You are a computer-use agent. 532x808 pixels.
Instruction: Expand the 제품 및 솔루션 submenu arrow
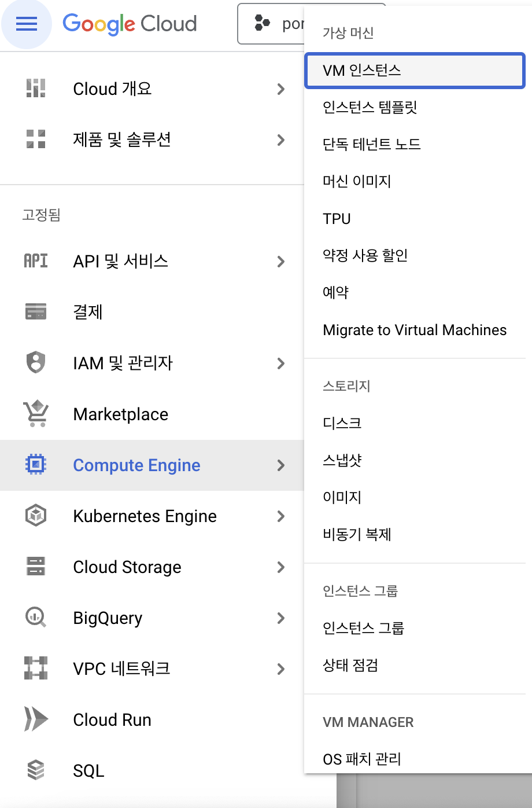[281, 140]
